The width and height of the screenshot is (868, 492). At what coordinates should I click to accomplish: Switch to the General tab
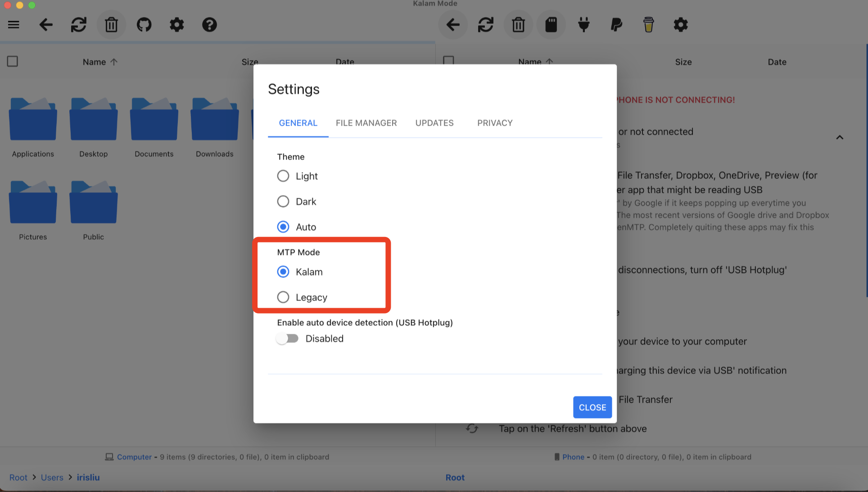coord(298,123)
